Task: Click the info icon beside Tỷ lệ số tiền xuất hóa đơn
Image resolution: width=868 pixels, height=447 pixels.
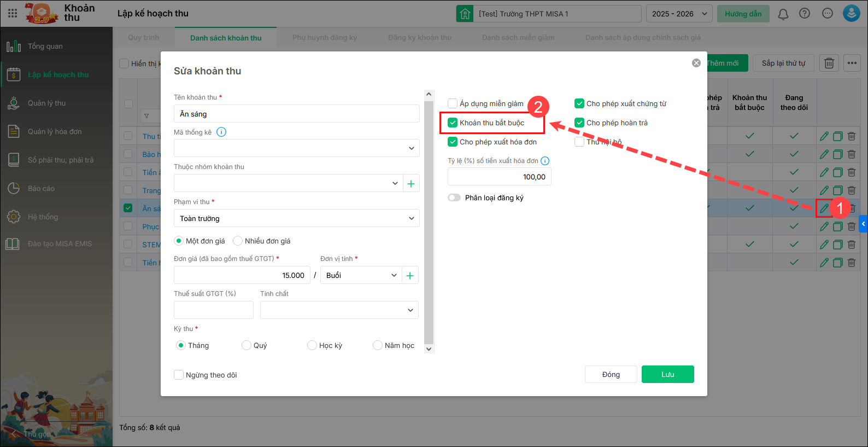Action: [545, 161]
